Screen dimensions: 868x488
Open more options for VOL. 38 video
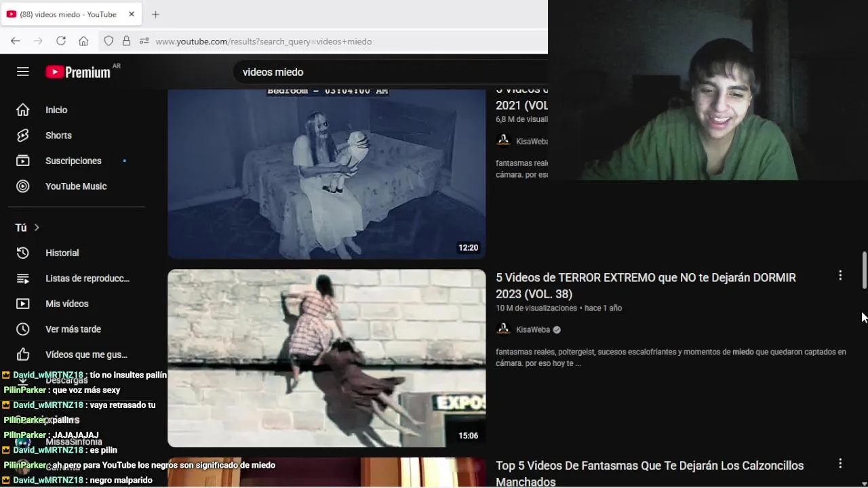pyautogui.click(x=840, y=276)
